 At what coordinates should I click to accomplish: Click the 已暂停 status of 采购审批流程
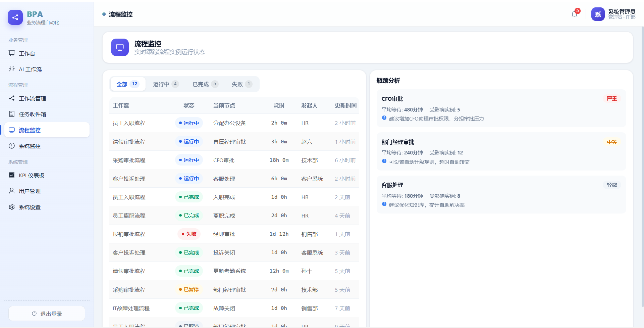(189, 289)
